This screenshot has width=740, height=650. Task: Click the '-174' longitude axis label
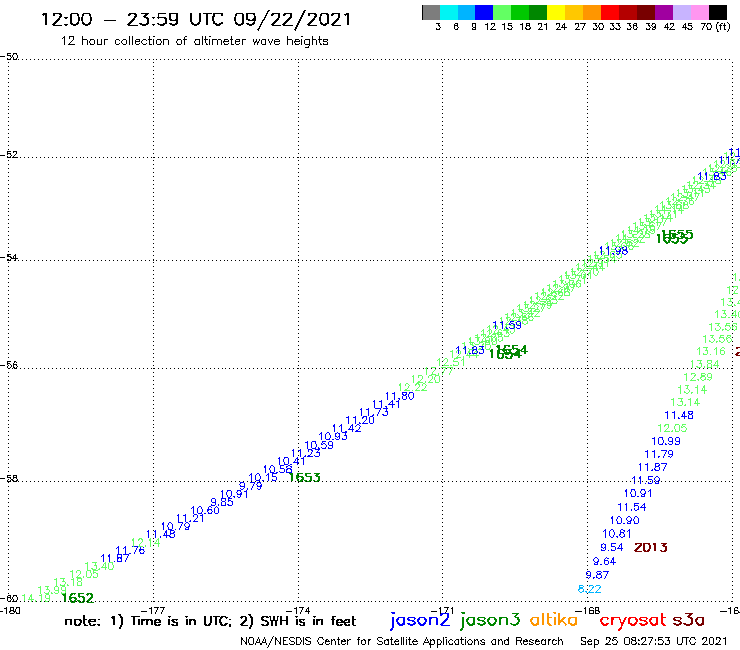point(300,610)
